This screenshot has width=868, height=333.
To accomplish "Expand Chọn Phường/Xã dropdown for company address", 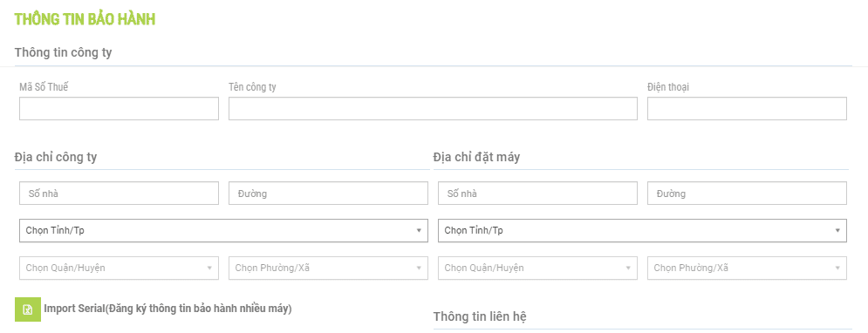I will click(328, 268).
